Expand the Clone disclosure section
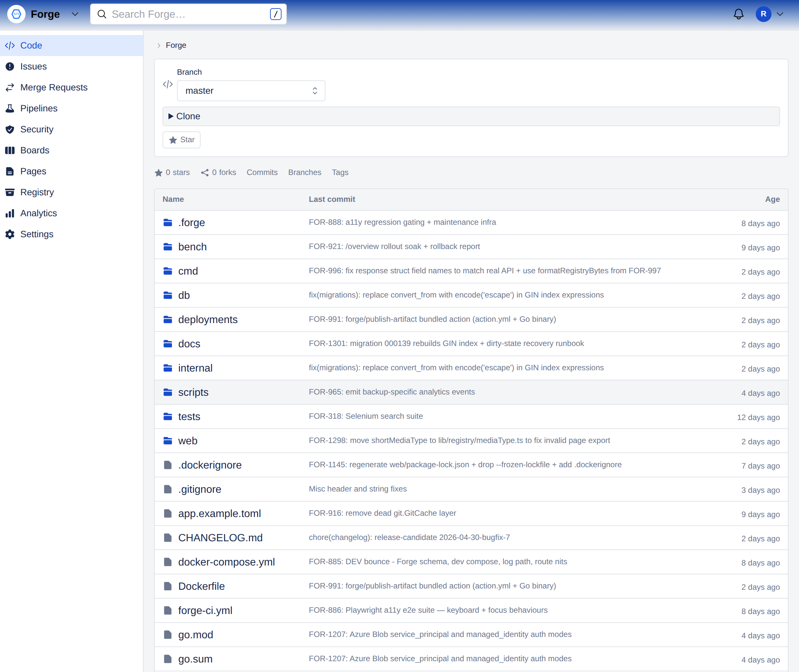This screenshot has height=672, width=799. [471, 116]
